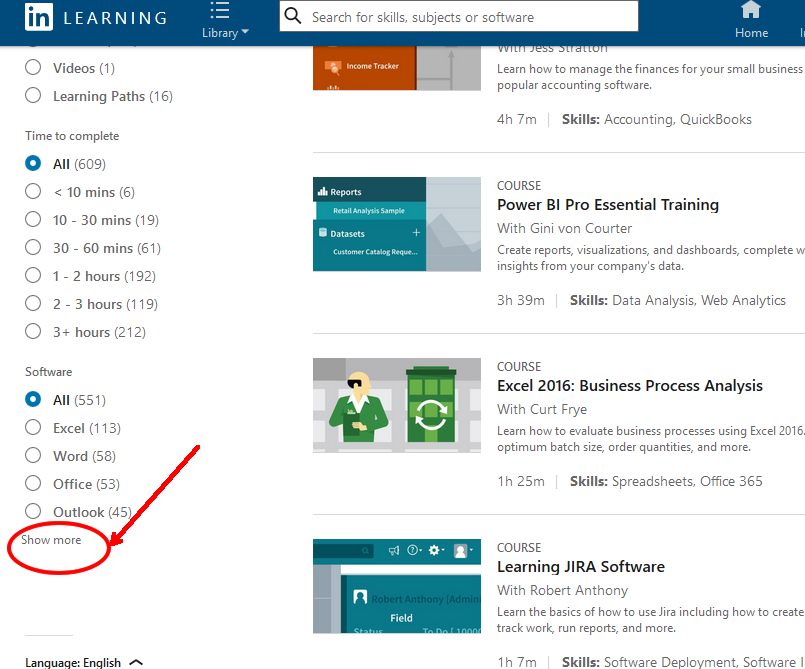
Task: Filter by 3+ hours (212)
Action: pyautogui.click(x=33, y=331)
